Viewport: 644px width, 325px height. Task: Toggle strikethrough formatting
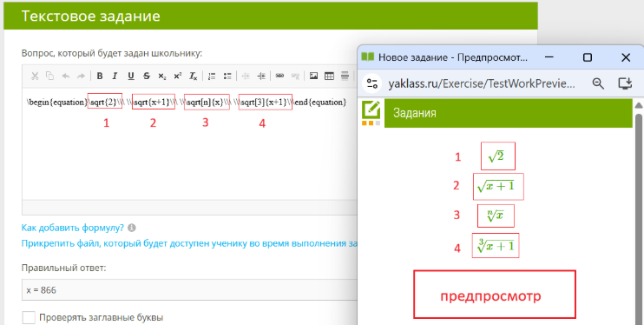147,76
